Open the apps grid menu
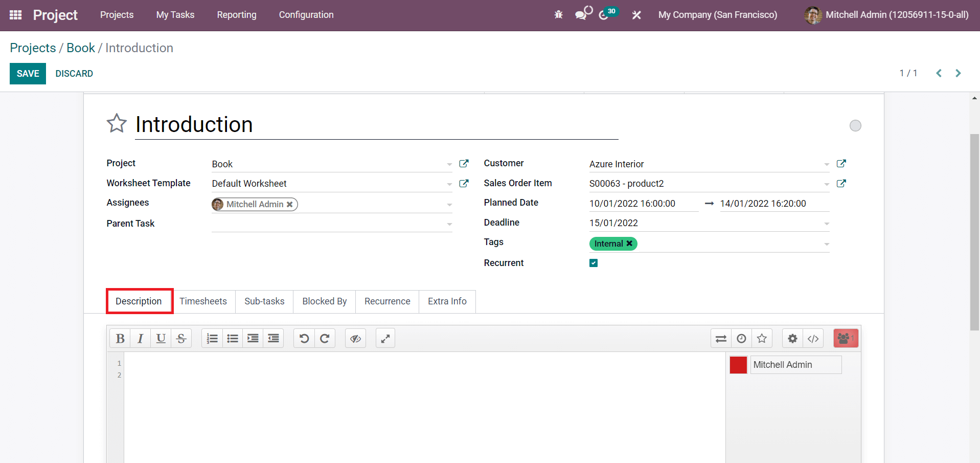The image size is (980, 463). click(15, 15)
